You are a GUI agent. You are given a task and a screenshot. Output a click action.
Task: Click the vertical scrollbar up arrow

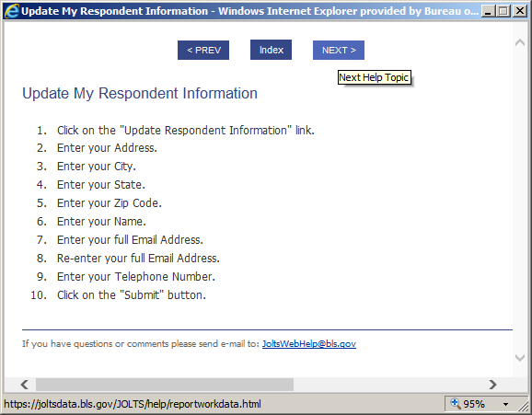click(520, 42)
